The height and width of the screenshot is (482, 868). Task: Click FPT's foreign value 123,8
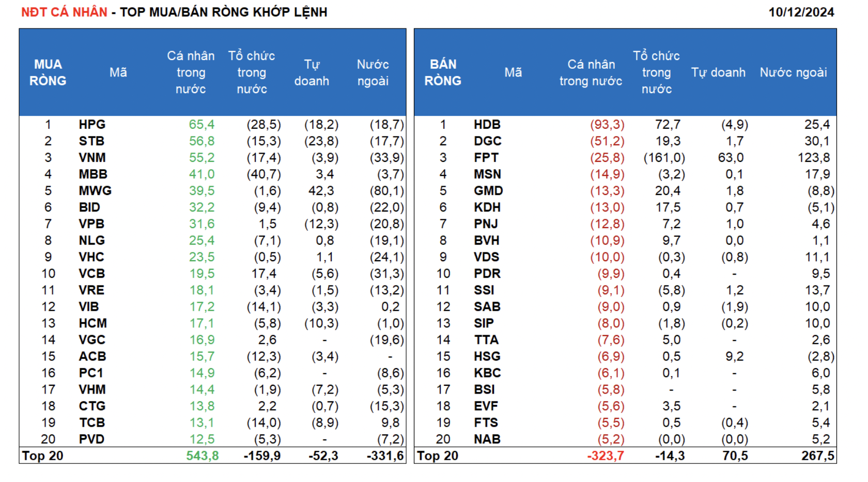point(813,158)
